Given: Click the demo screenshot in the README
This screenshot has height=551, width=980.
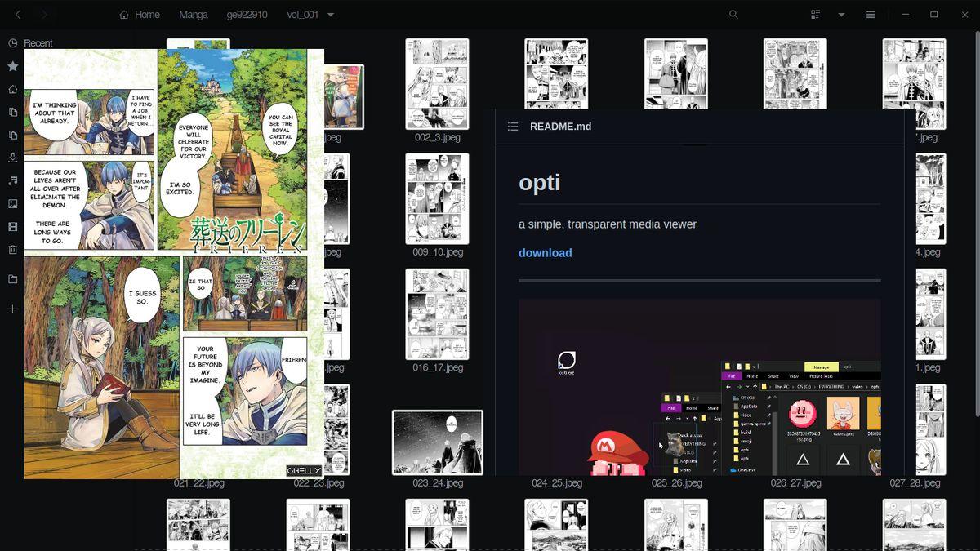Looking at the screenshot, I should point(700,387).
